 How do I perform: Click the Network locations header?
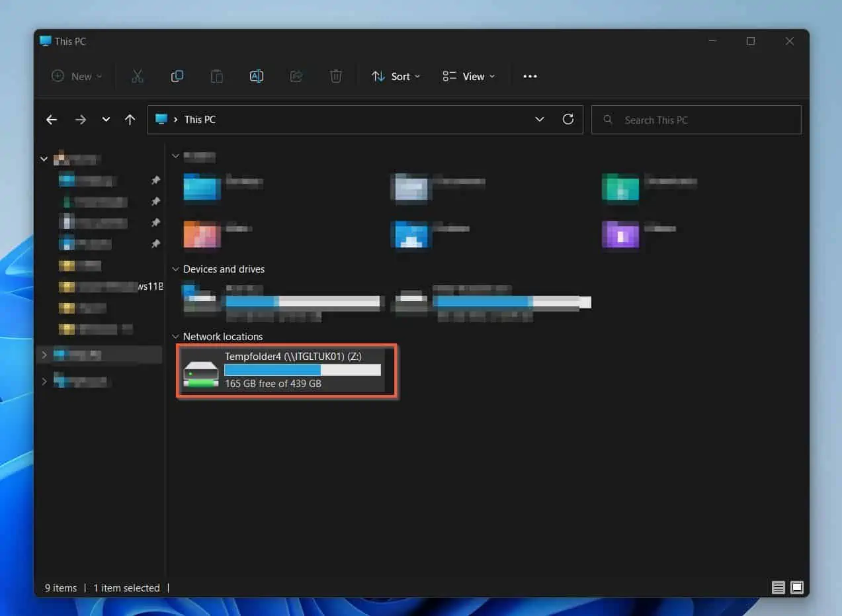[223, 337]
